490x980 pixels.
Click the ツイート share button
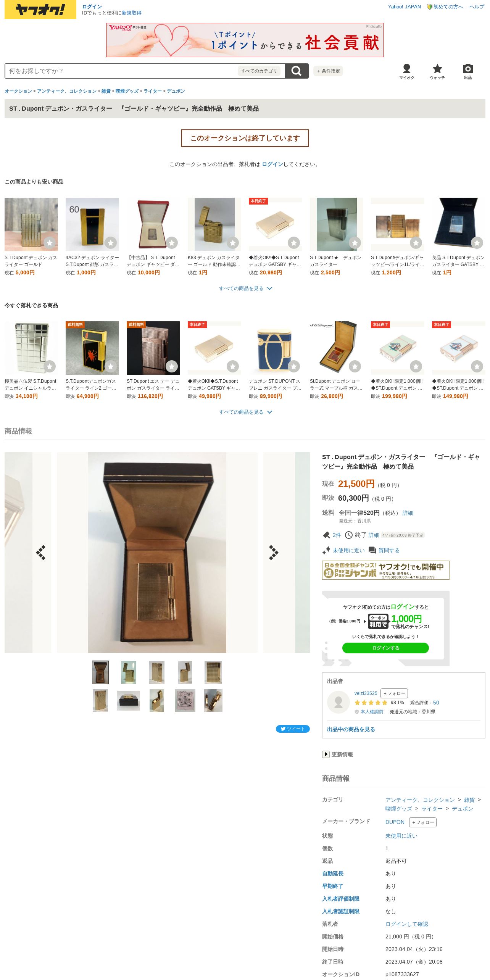[x=293, y=729]
